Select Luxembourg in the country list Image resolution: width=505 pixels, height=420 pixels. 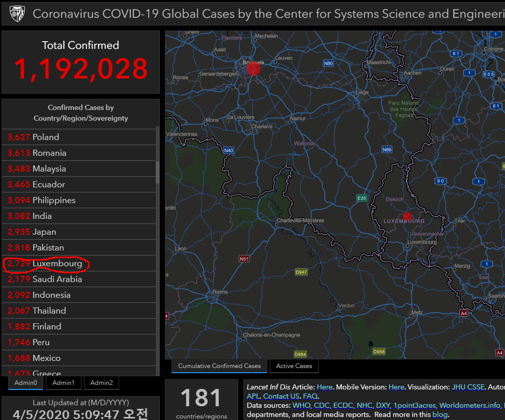click(79, 263)
